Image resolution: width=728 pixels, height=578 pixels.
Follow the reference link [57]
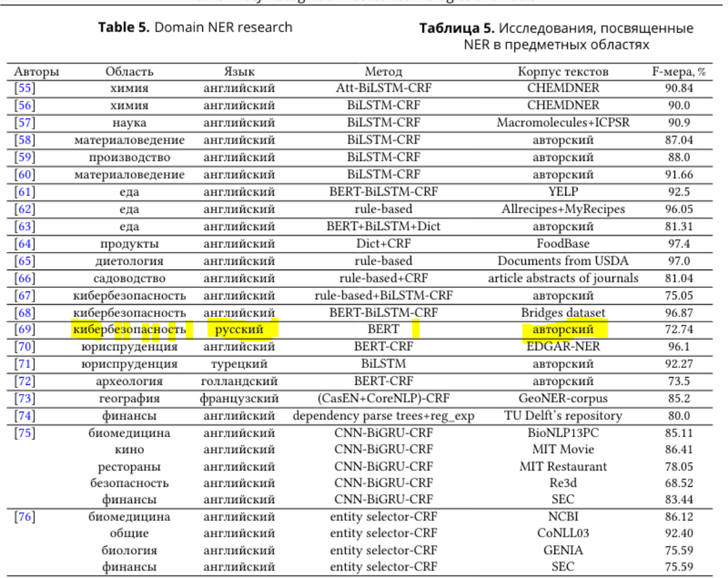[x=25, y=123]
